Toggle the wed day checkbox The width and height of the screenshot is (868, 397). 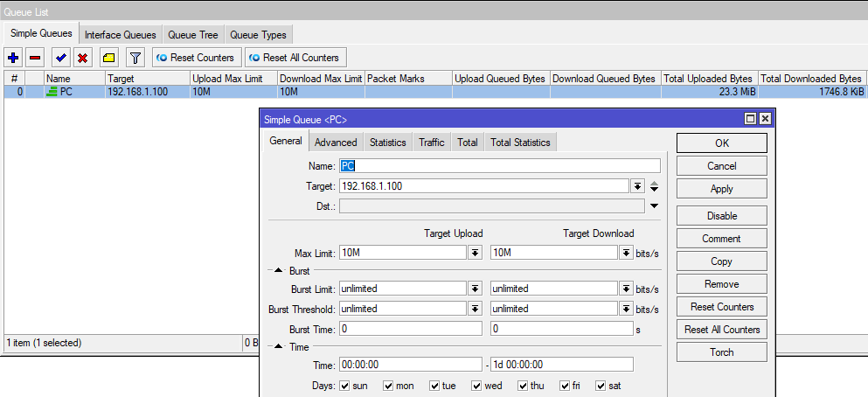click(x=476, y=386)
